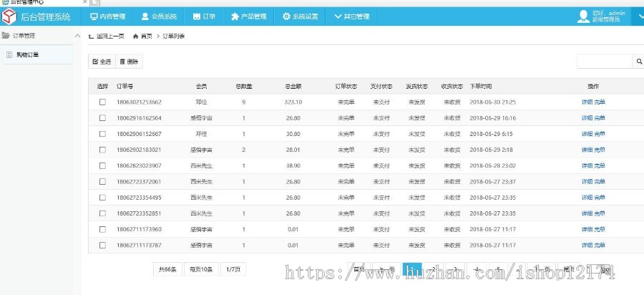Check the box for order 18062711173787
Screen dimensions: 644x295
point(102,246)
